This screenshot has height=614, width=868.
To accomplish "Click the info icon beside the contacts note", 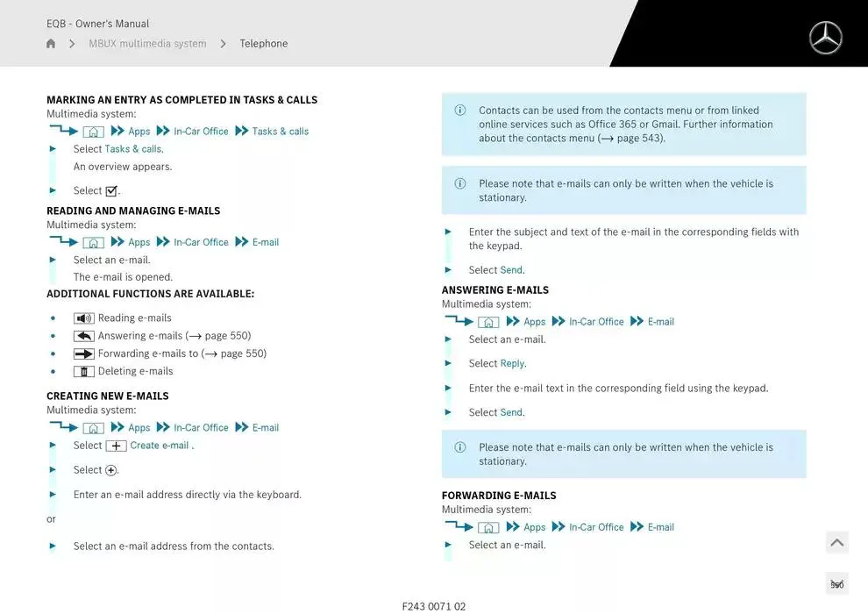I will pos(460,111).
